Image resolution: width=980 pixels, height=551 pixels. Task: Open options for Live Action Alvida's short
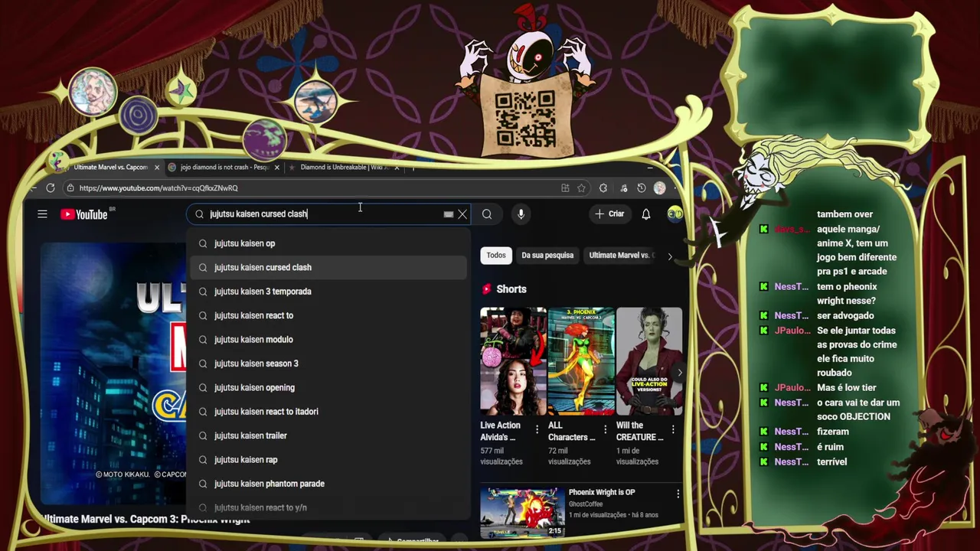coord(537,429)
